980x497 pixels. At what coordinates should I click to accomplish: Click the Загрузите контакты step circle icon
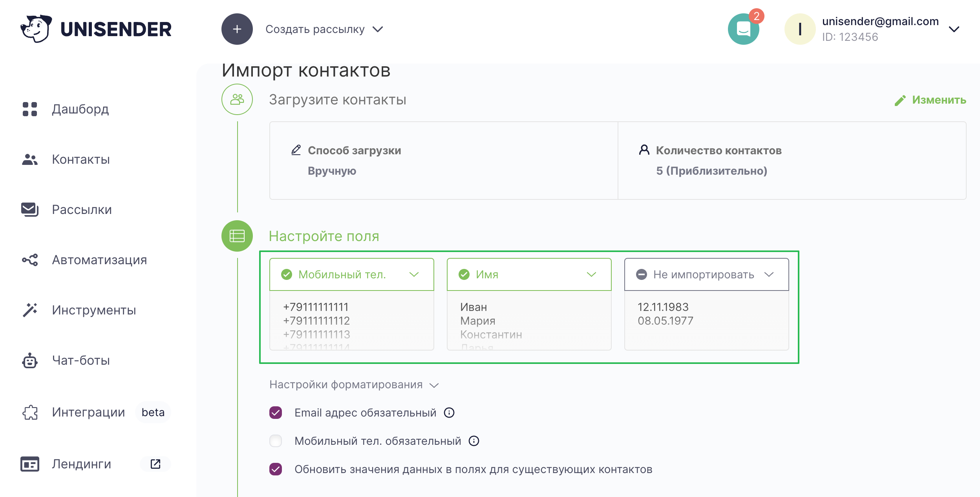[237, 99]
